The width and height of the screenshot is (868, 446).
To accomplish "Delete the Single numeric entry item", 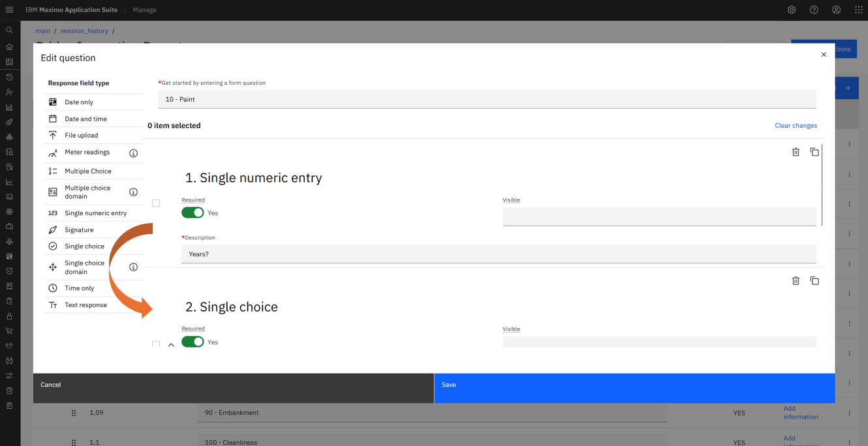I will pos(796,152).
